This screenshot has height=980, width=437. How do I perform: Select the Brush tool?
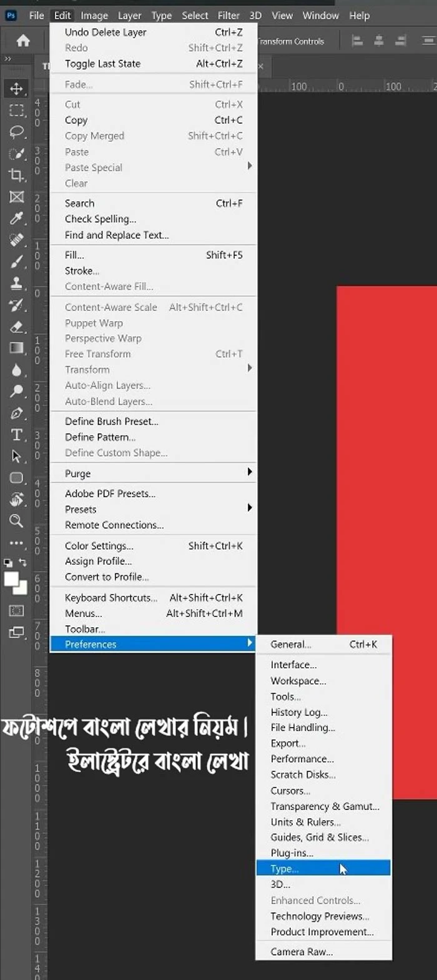(x=17, y=262)
